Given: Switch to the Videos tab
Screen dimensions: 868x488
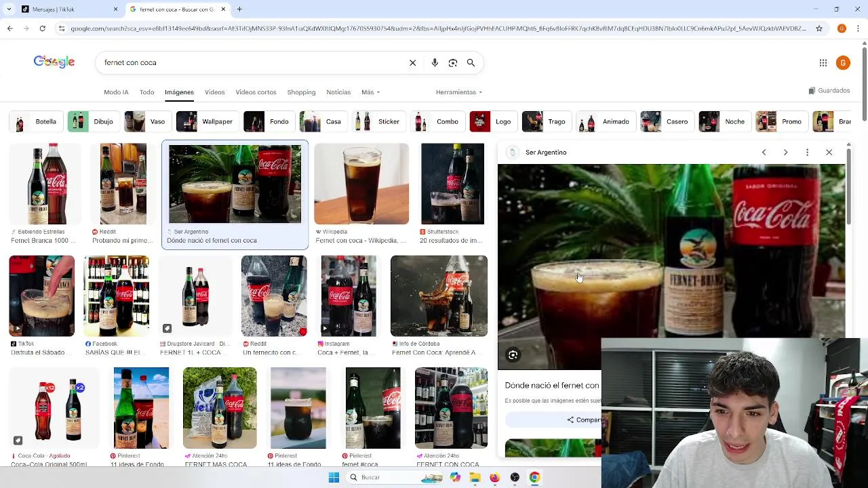Looking at the screenshot, I should [x=214, y=92].
